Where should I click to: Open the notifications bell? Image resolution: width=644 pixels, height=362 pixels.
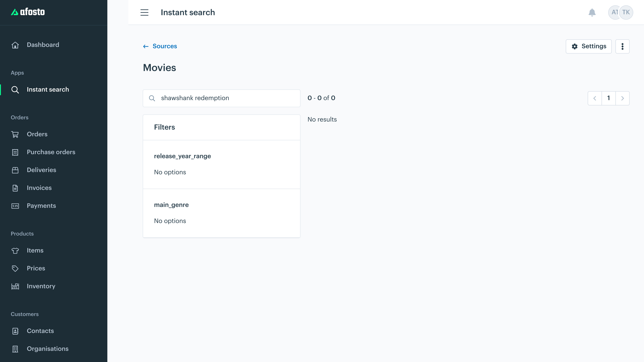(592, 12)
